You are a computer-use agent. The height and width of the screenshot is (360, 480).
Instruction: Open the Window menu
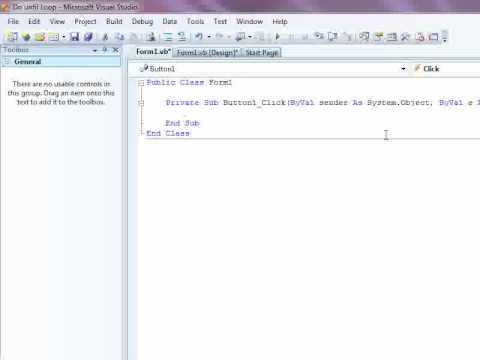pos(250,21)
